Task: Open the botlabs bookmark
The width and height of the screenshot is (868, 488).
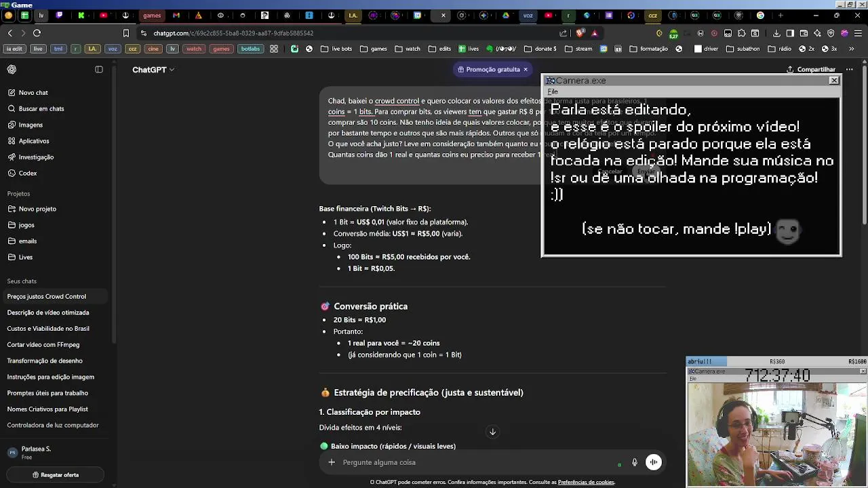Action: [x=250, y=49]
